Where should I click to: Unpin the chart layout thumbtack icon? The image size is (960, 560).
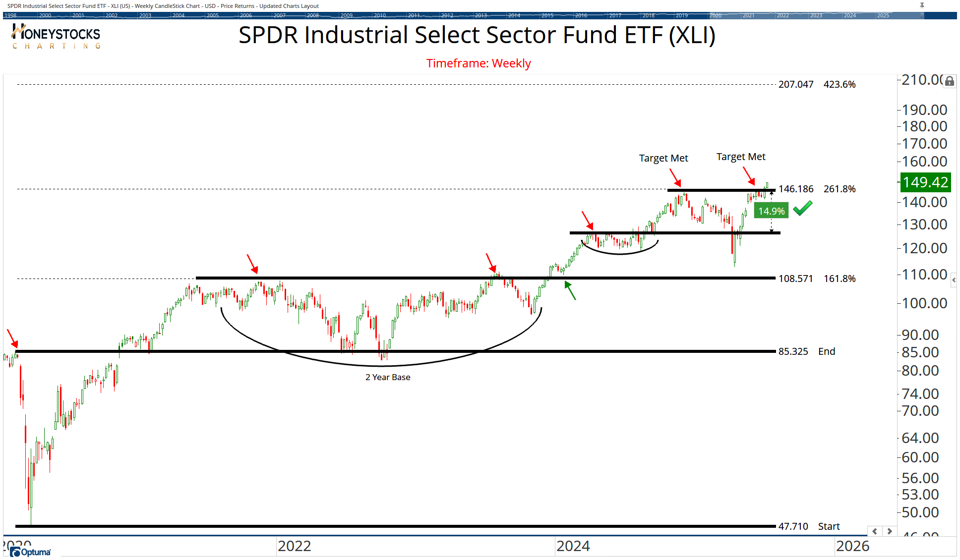pos(922,5)
